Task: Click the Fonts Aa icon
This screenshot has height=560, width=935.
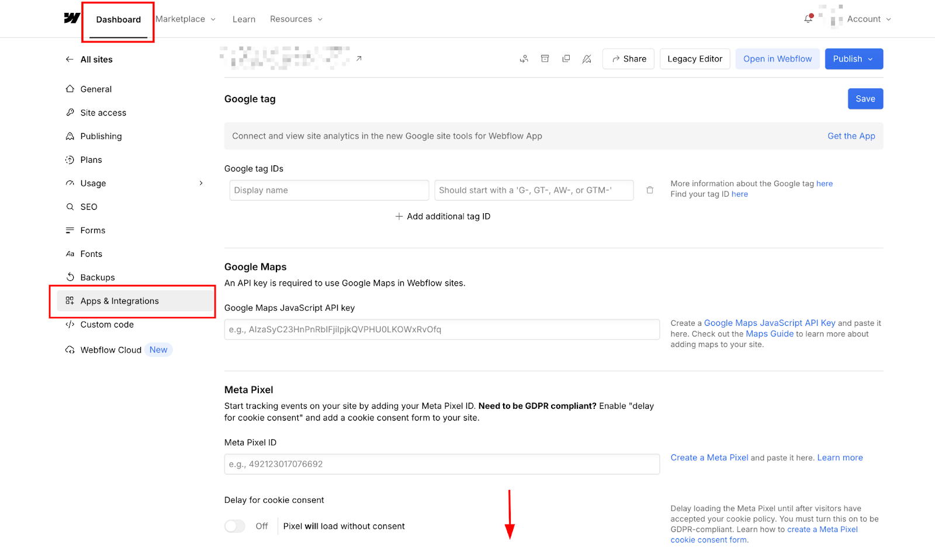Action: (x=70, y=254)
